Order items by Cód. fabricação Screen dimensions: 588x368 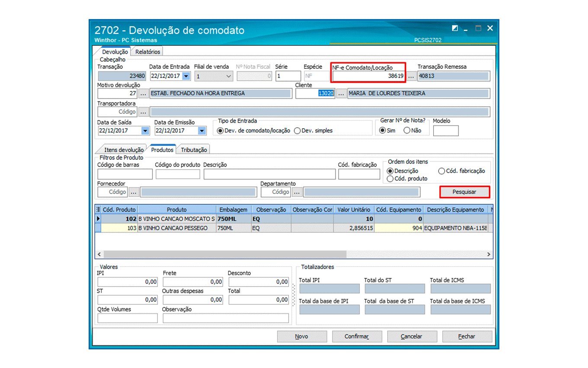coord(441,171)
